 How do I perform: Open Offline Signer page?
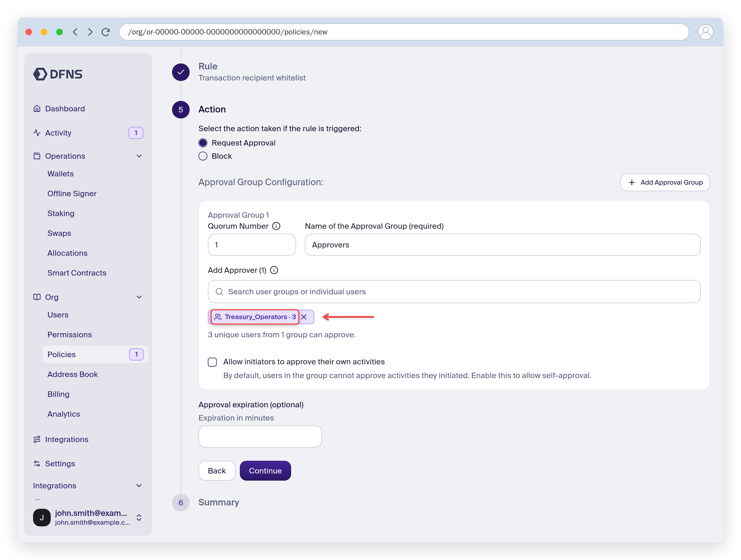(72, 193)
